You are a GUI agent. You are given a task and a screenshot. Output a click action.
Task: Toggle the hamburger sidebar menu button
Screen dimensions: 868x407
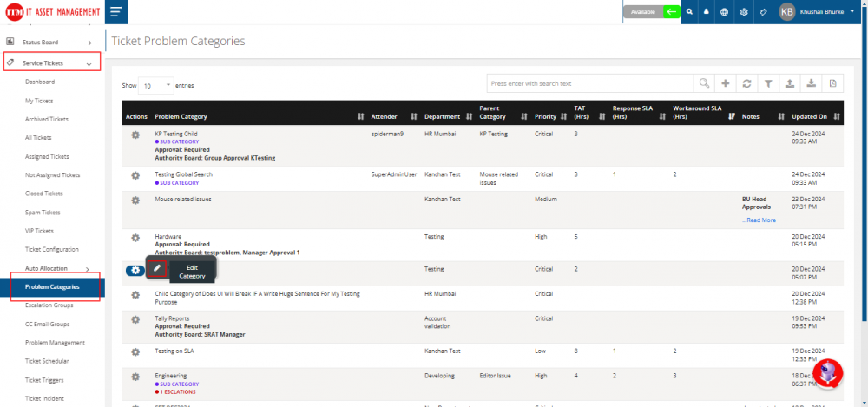[115, 12]
